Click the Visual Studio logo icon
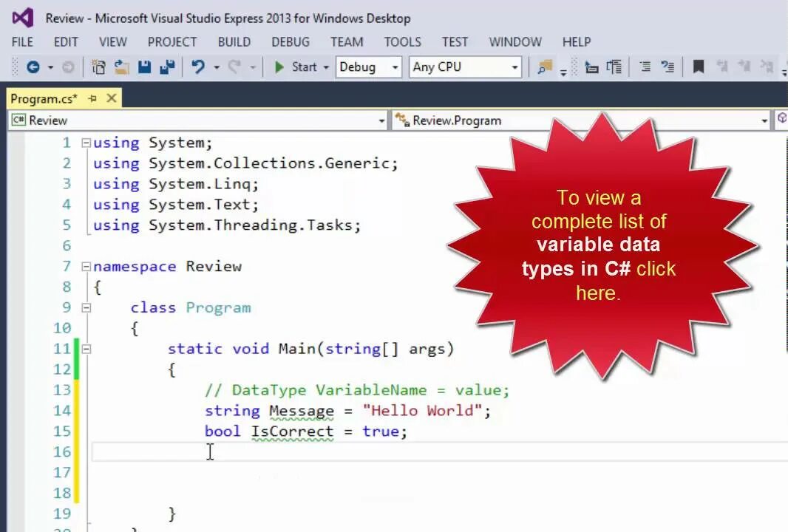This screenshot has height=532, width=788. (x=23, y=18)
